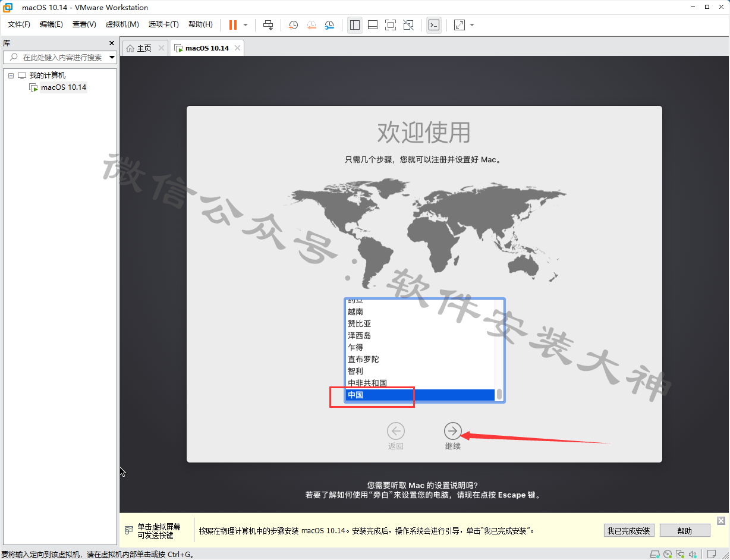Take a snapshot of this virtual machine

293,25
